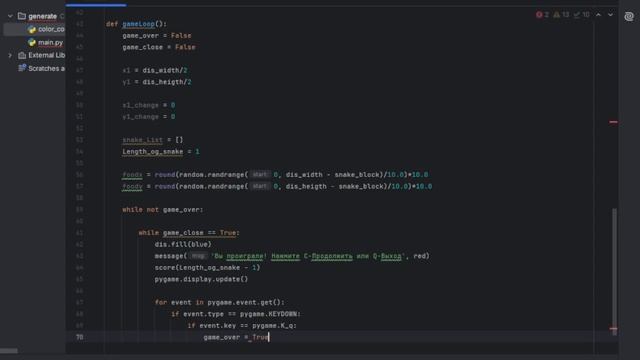Click the yellow warnings count indicator
Image resolution: width=640 pixels, height=360 pixels.
pos(561,15)
